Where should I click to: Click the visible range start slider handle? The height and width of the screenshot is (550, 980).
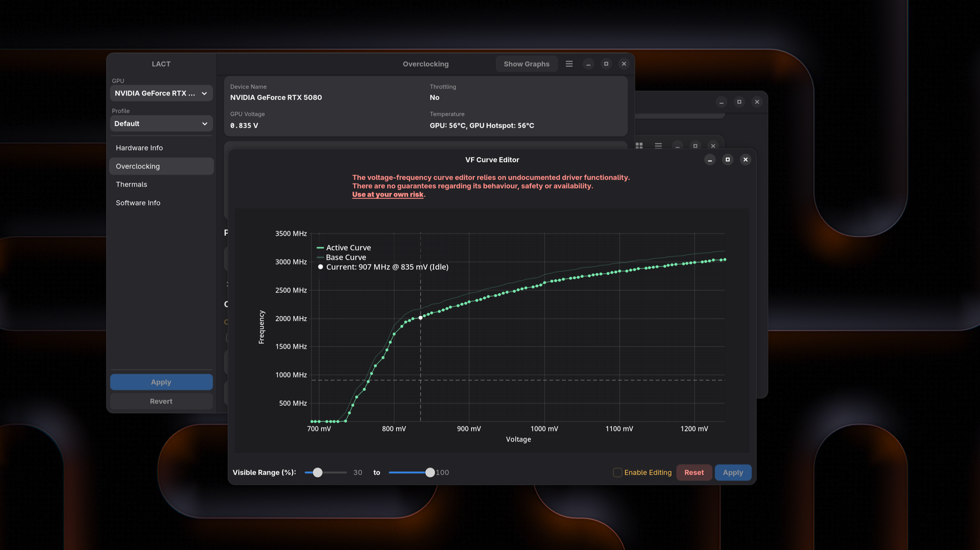click(318, 473)
